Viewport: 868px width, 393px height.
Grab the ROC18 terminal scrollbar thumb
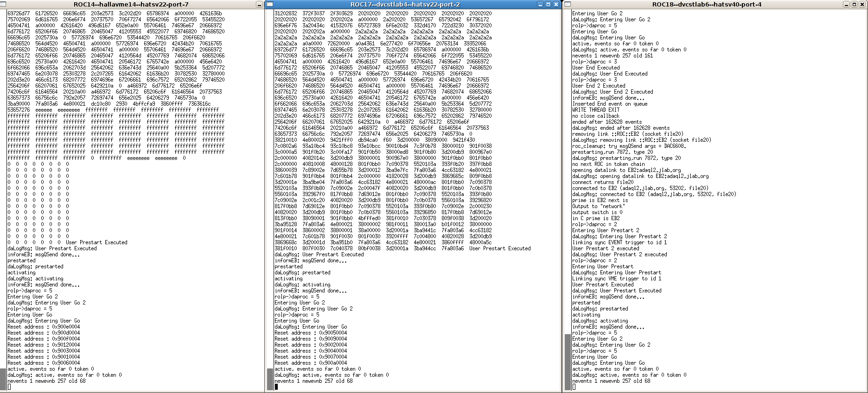pos(568,363)
